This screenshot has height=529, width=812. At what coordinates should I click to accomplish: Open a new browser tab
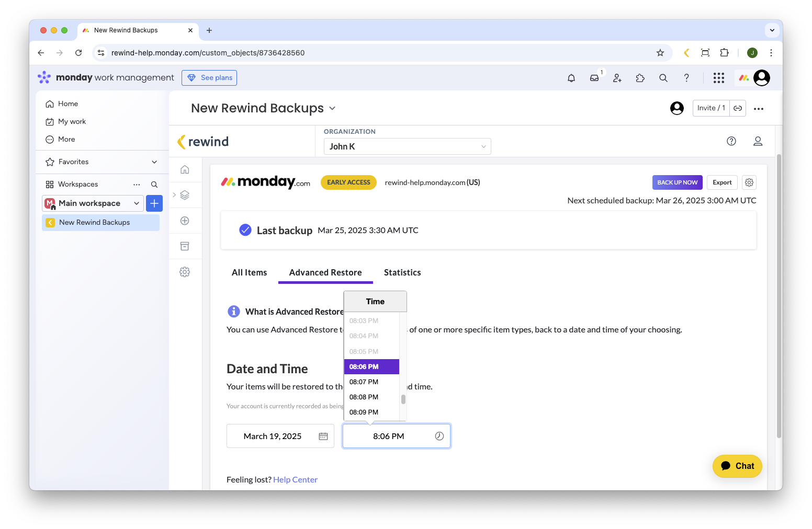[209, 30]
